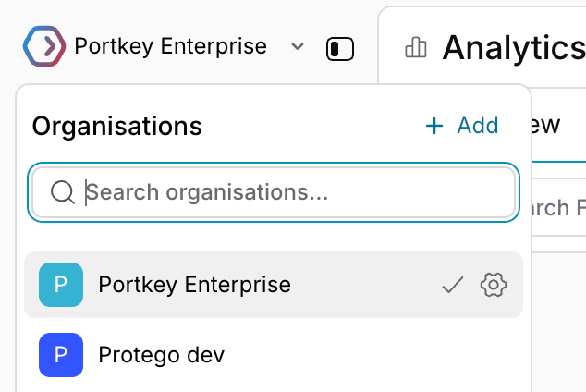Click the Organisations heading in the popup
The height and width of the screenshot is (392, 586).
pyautogui.click(x=117, y=126)
